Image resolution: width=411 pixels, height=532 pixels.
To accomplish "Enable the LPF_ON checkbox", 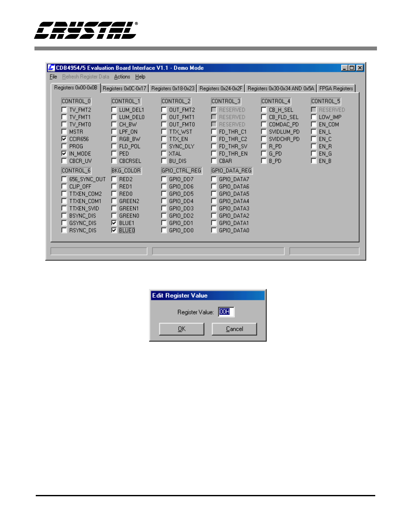I will [114, 132].
